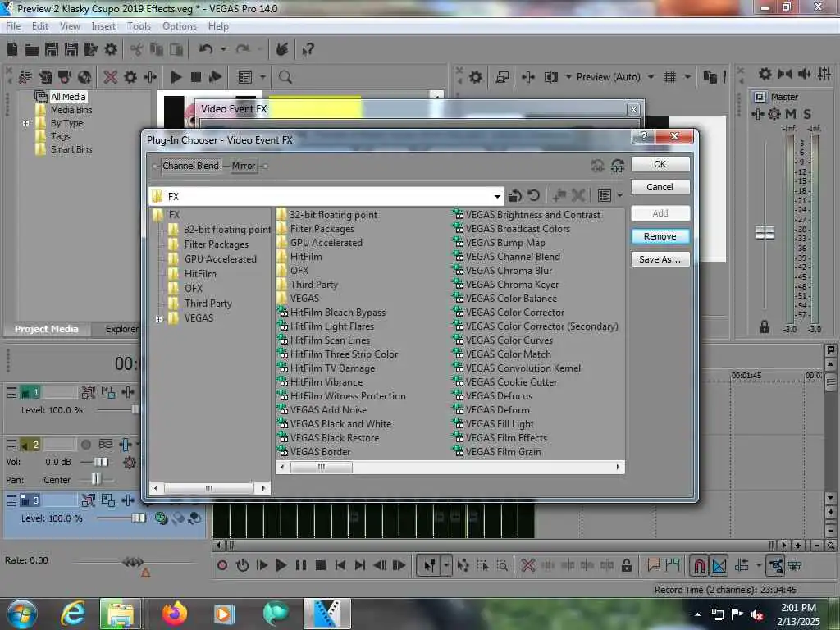This screenshot has height=630, width=840.
Task: Start media preview play icon in Project Media
Action: 176,77
